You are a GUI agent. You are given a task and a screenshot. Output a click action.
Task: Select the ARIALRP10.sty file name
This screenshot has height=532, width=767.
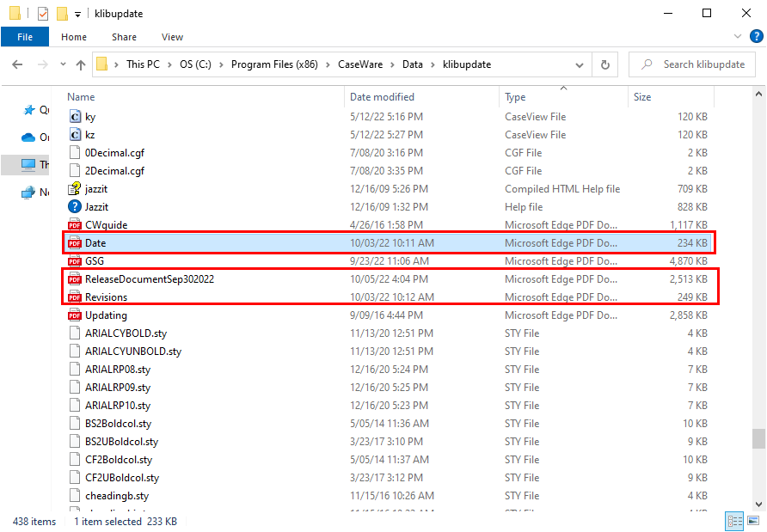click(118, 406)
